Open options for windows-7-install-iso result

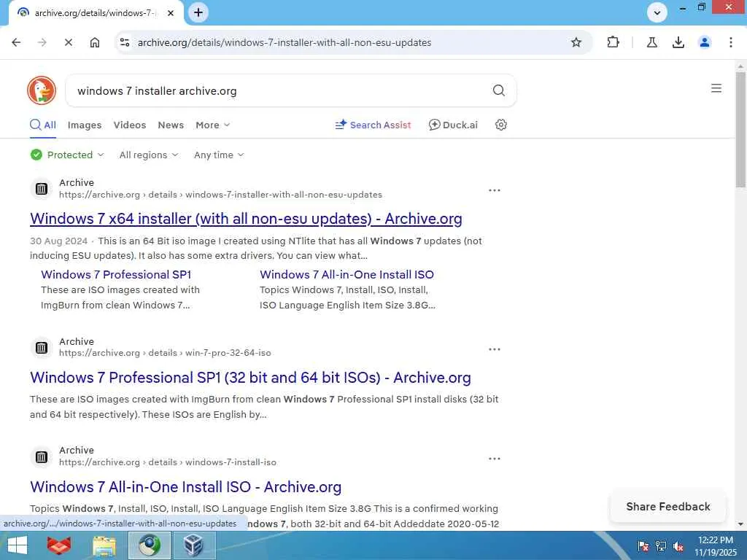click(x=494, y=459)
